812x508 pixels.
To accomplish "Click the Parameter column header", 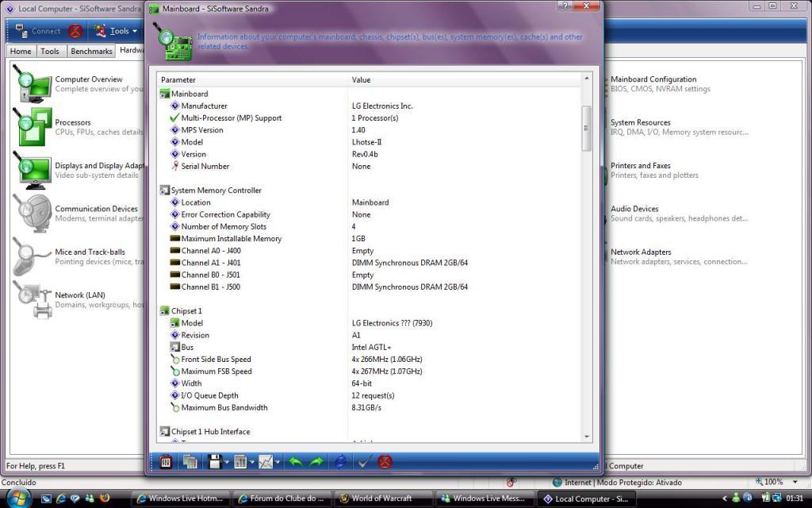I will pos(252,80).
